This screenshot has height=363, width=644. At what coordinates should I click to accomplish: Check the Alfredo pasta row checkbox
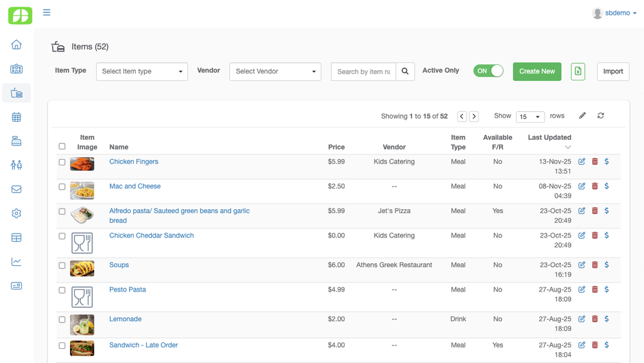click(x=62, y=212)
